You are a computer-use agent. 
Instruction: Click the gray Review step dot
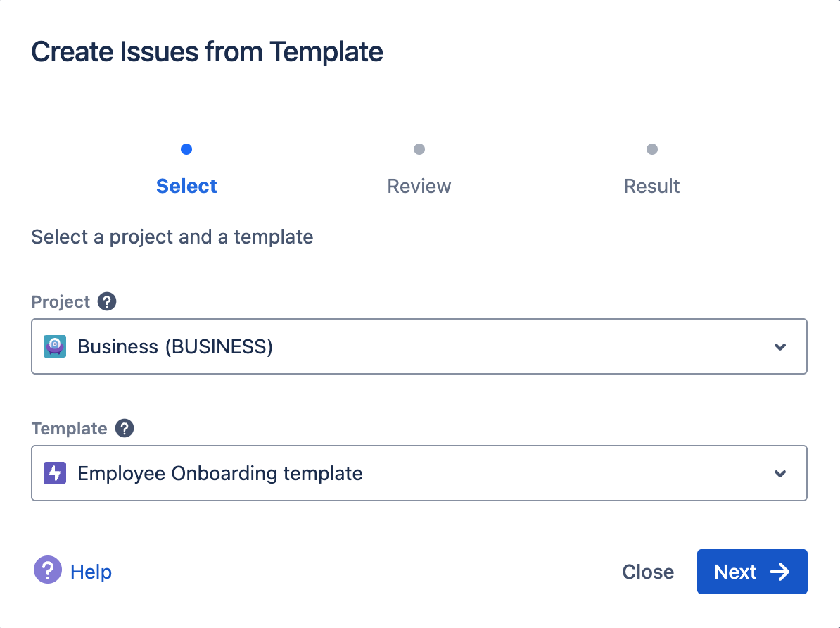click(x=419, y=149)
